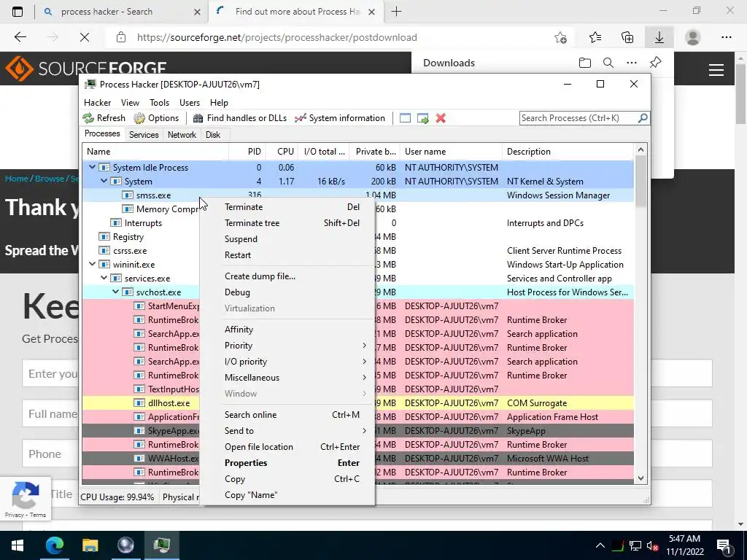
Task: Select Debug in context menu
Action: [x=287, y=292]
